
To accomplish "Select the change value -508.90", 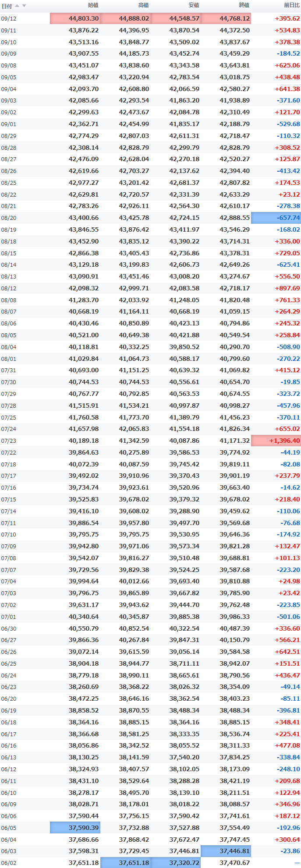I will [288, 347].
